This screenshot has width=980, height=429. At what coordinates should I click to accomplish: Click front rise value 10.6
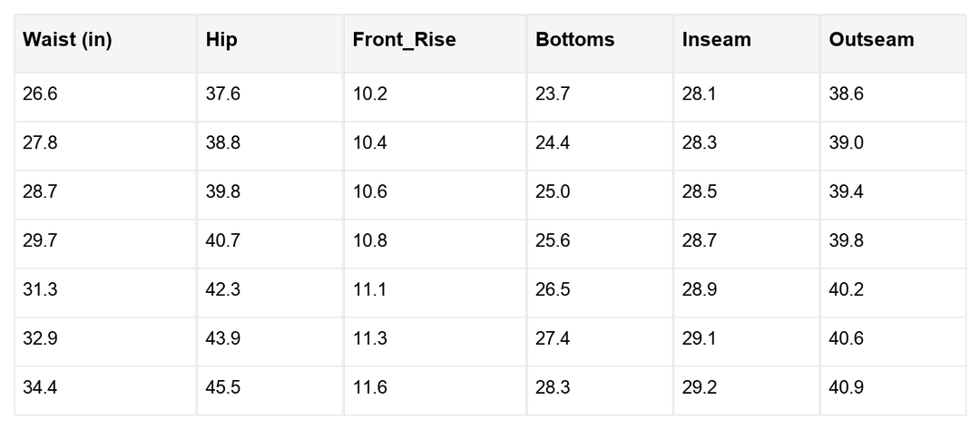370,192
